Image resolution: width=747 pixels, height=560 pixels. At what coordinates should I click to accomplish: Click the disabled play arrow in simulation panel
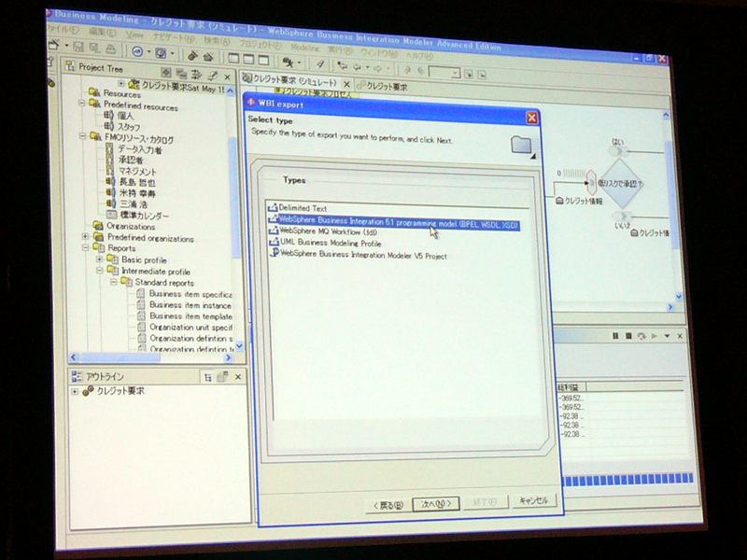click(655, 336)
